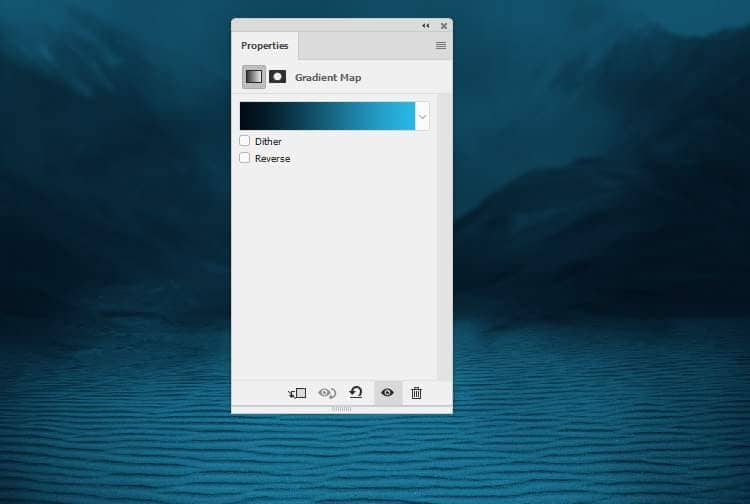Click the Properties panel vertical scrollbar
The height and width of the screenshot is (504, 750).
pos(444,236)
